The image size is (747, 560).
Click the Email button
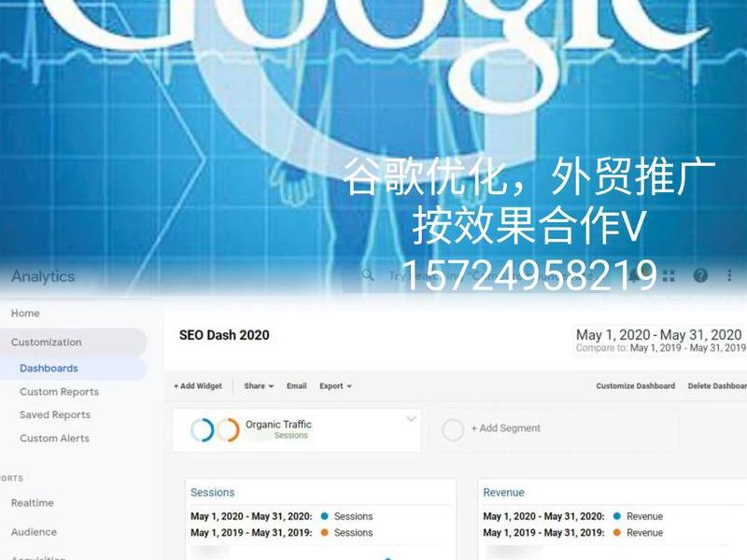[296, 386]
